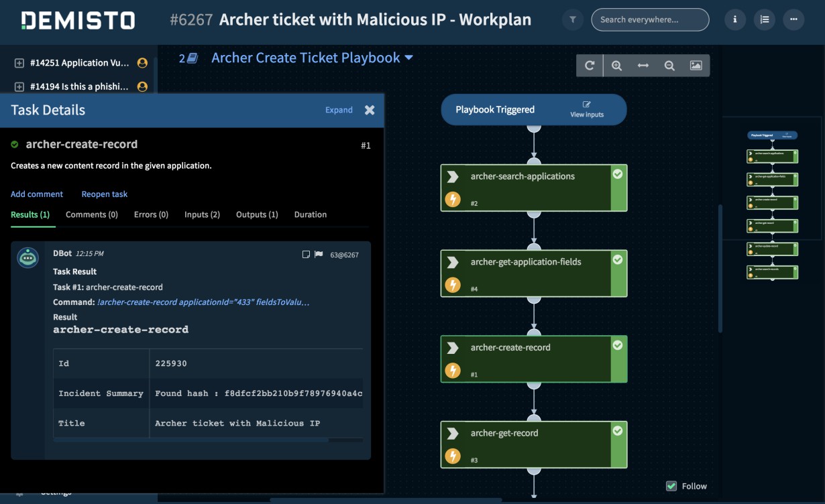The width and height of the screenshot is (825, 504).
Task: Zoom in on the playbook canvas
Action: [x=616, y=66]
